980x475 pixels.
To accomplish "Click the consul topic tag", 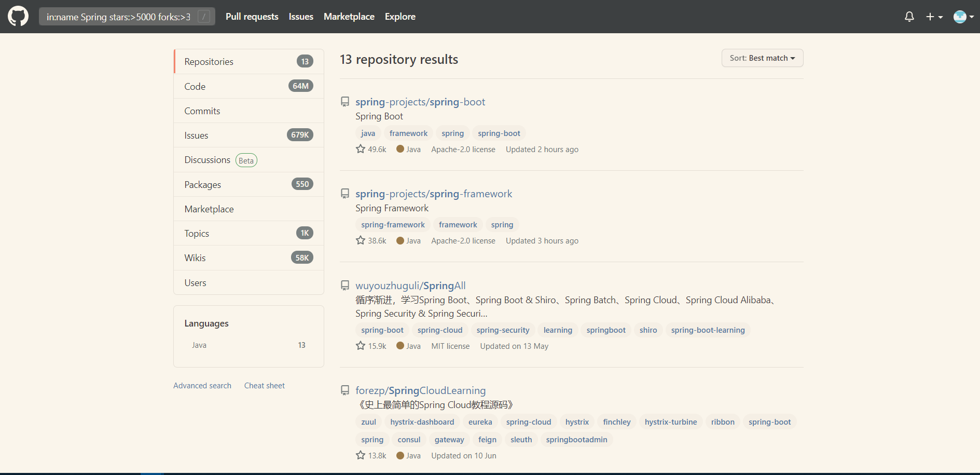I will (409, 440).
